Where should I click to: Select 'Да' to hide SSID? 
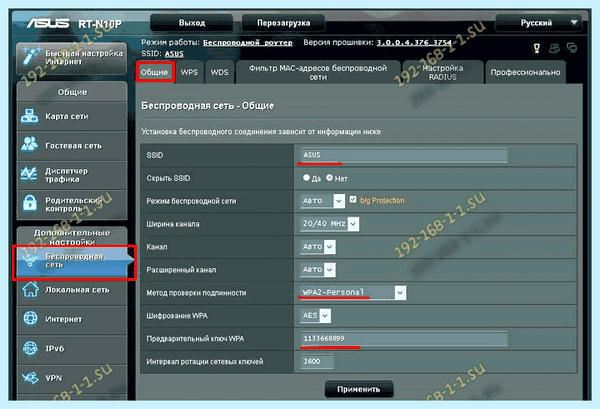pos(306,178)
